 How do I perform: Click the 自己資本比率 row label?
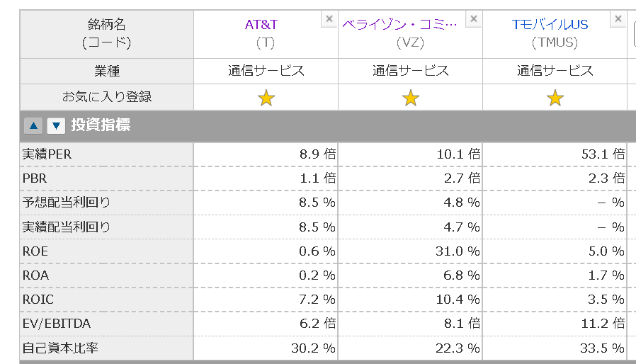click(x=61, y=348)
